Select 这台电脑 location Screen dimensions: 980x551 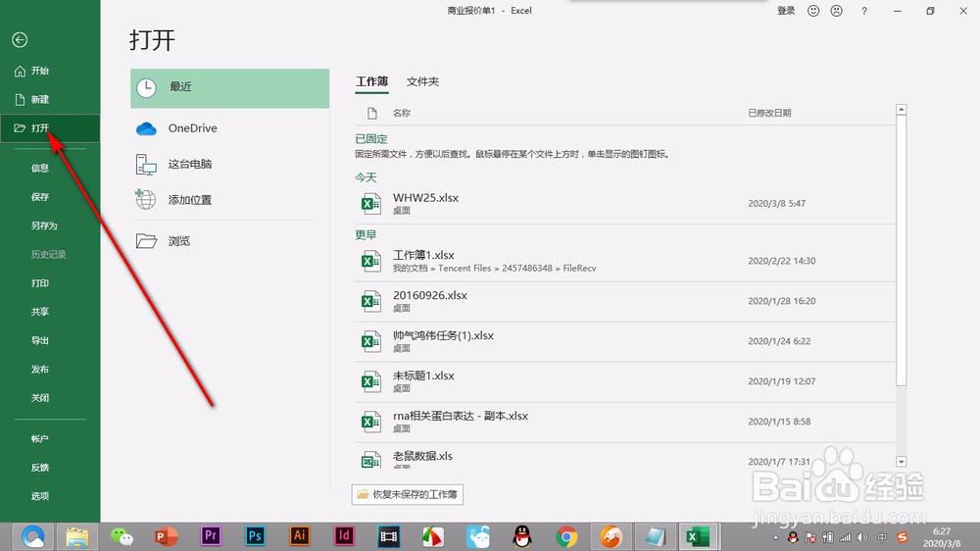230,164
